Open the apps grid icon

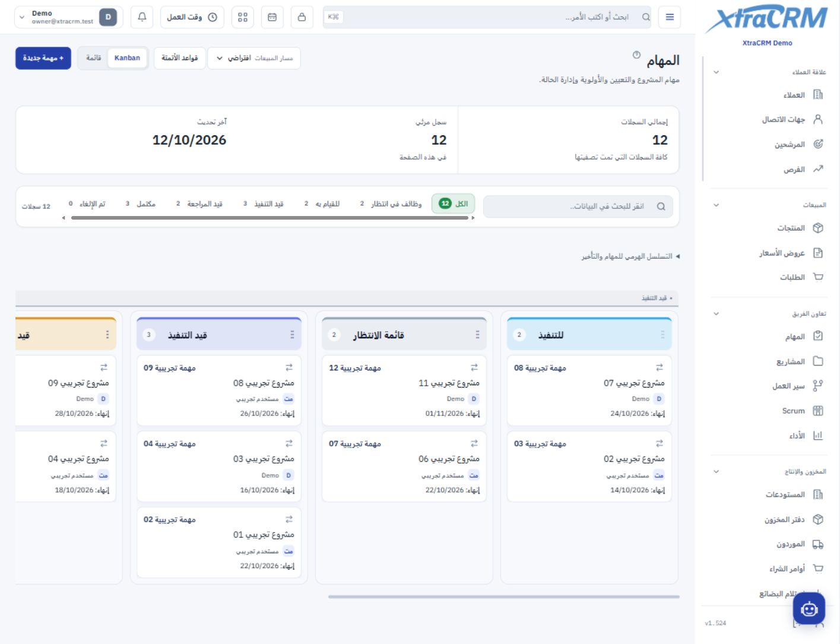[243, 17]
